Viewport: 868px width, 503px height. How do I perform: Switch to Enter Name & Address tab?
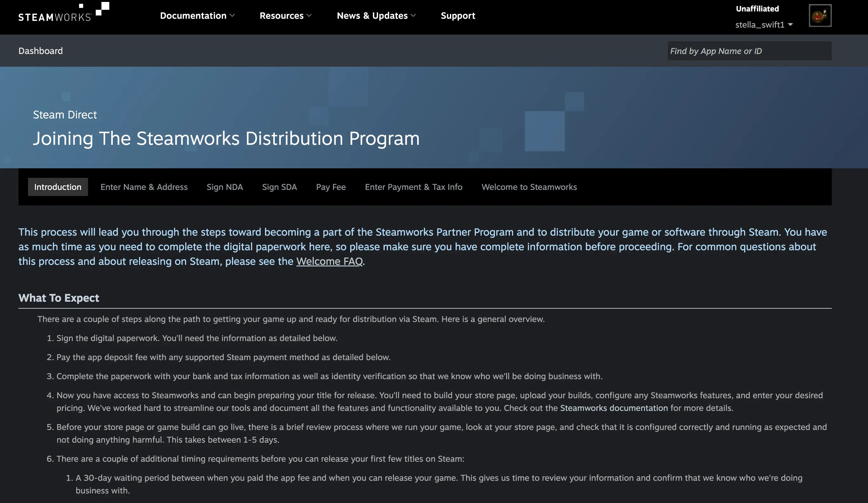pos(144,187)
